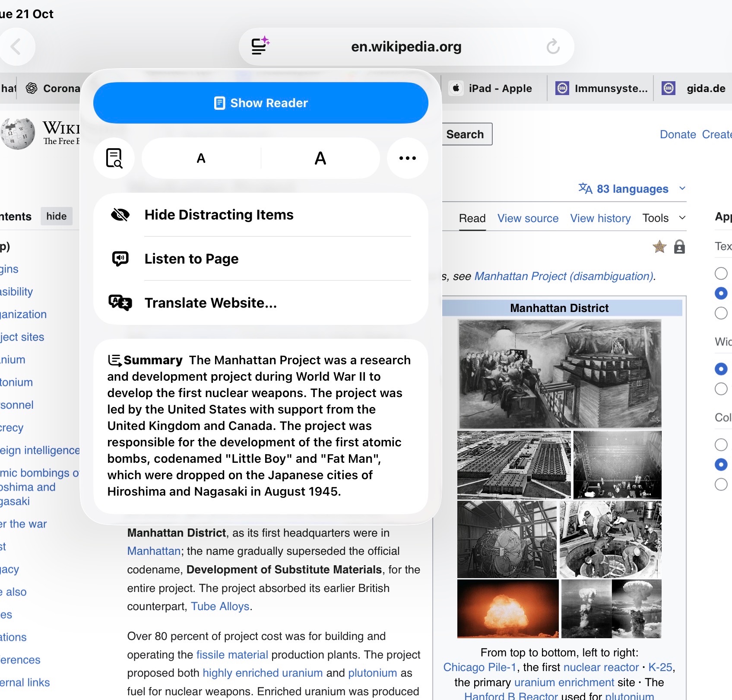732x700 pixels.
Task: Select the filled middle radio under Color
Action: 721,465
